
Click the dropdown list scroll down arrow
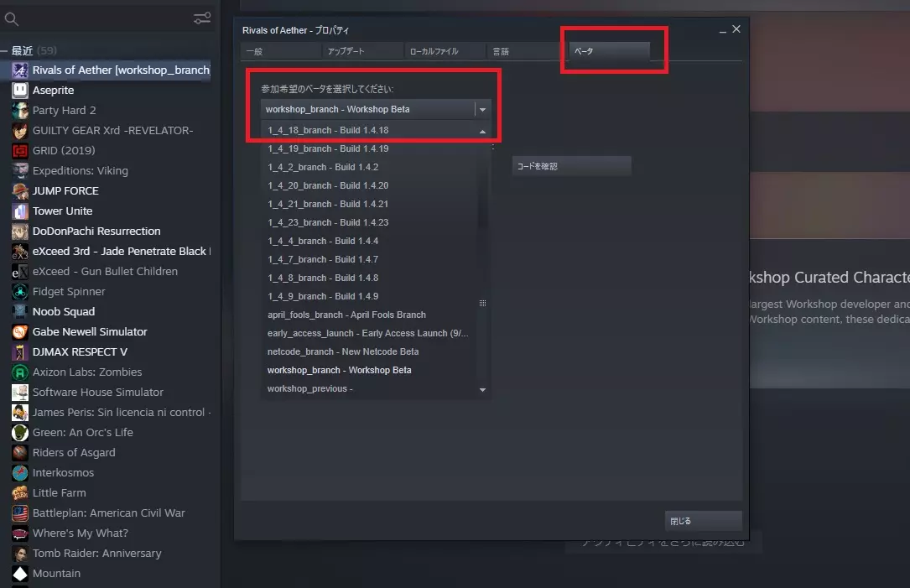pyautogui.click(x=482, y=389)
